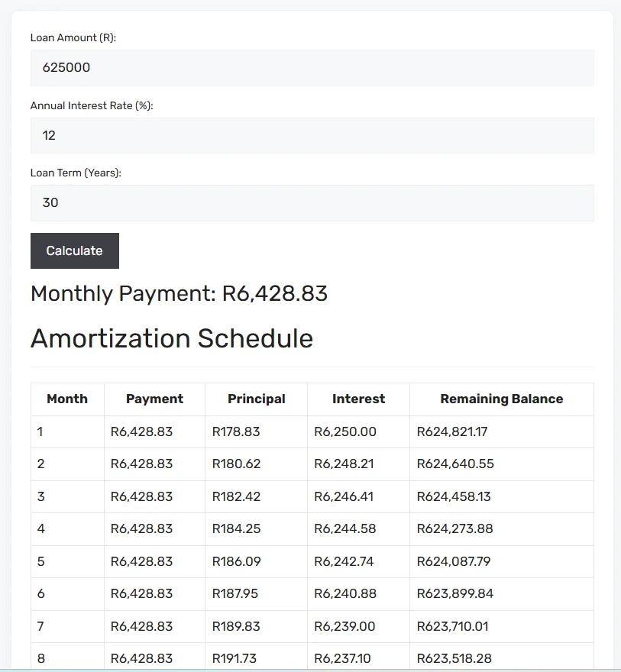This screenshot has height=672, width=621.
Task: Click the Calculate button
Action: click(x=75, y=250)
